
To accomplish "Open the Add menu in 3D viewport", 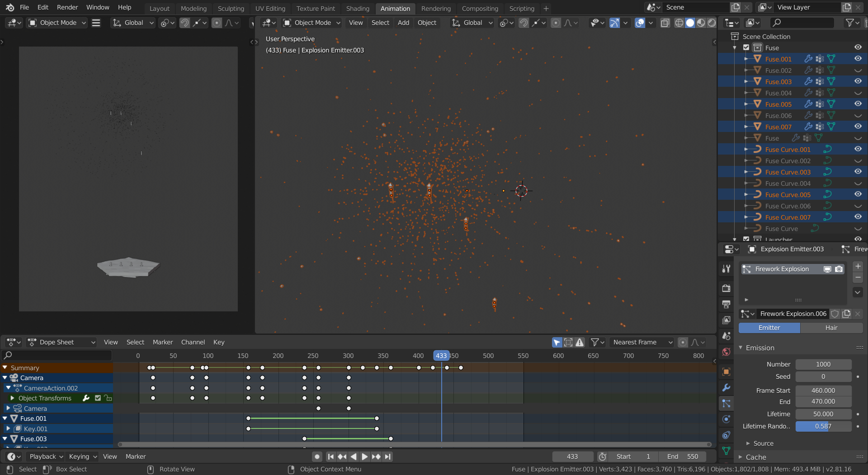I will (403, 23).
